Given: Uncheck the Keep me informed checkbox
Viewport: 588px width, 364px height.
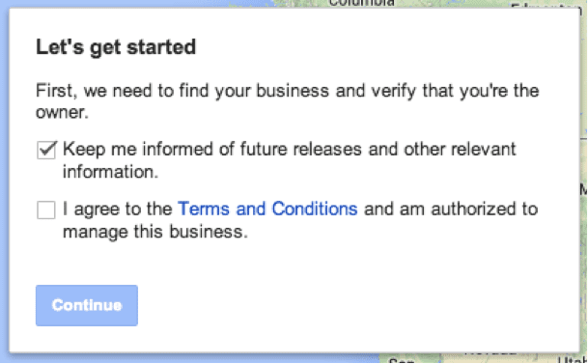Looking at the screenshot, I should (46, 150).
